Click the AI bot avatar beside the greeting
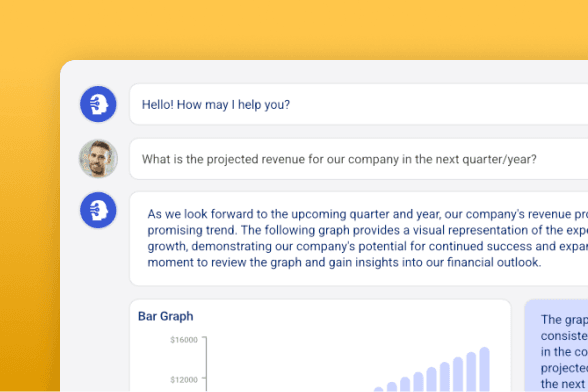 pos(98,104)
